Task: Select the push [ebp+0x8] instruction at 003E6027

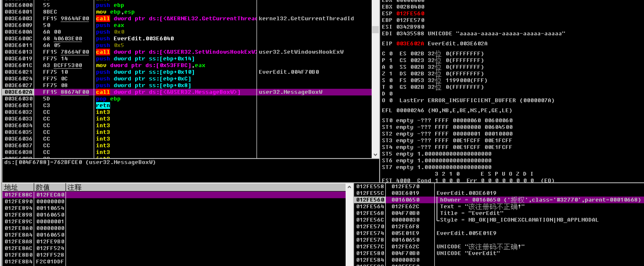Action: click(187, 85)
